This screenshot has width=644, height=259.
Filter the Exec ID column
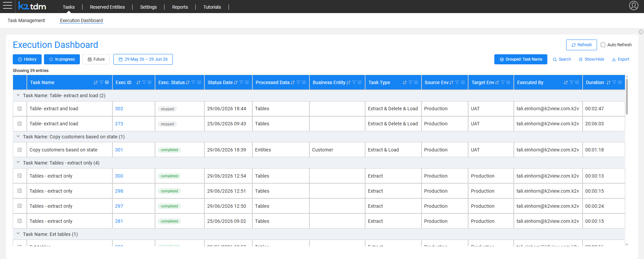click(x=144, y=82)
